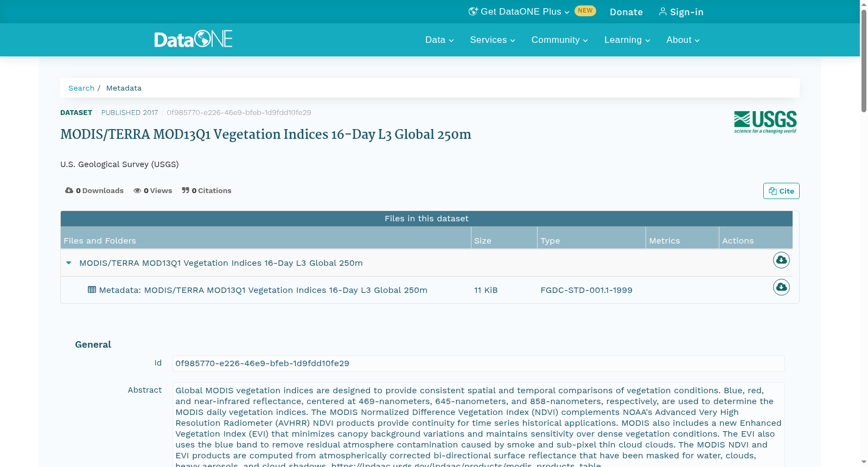Click the citations quote icon metric

coord(186,190)
